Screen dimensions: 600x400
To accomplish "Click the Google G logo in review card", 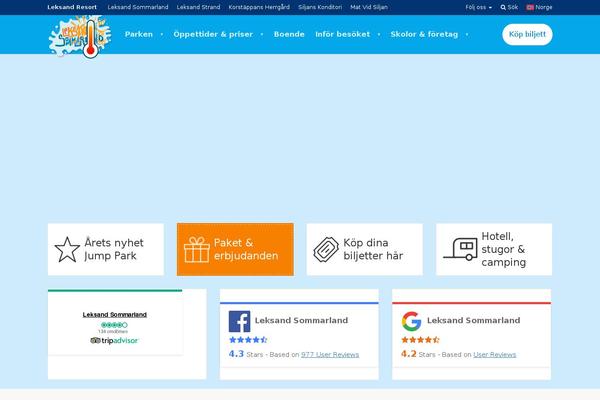I will 411,321.
